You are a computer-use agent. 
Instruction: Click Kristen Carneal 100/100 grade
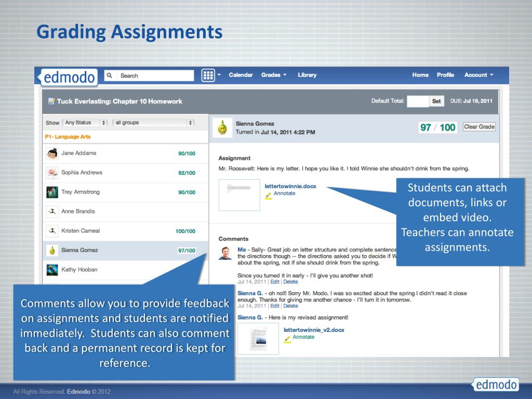tap(185, 231)
